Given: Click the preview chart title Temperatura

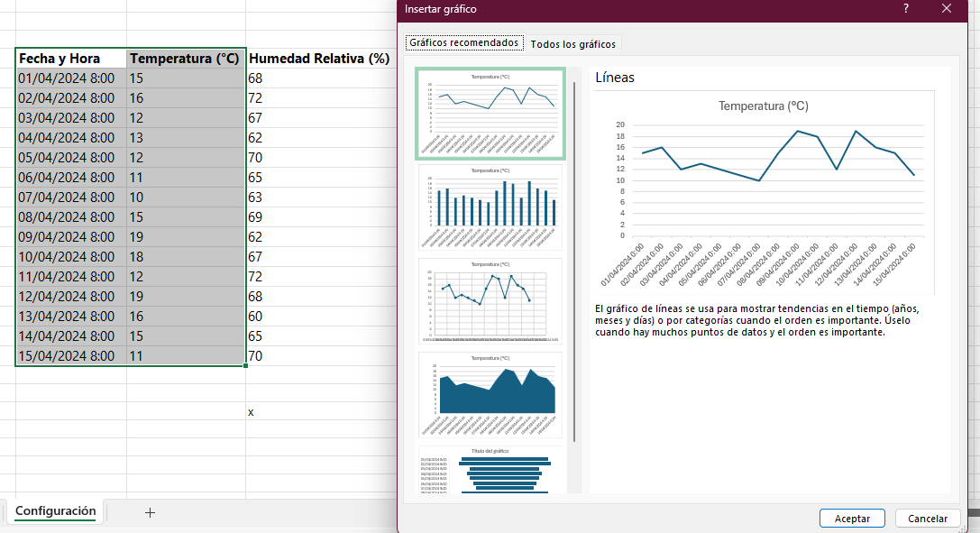Looking at the screenshot, I should click(x=763, y=106).
